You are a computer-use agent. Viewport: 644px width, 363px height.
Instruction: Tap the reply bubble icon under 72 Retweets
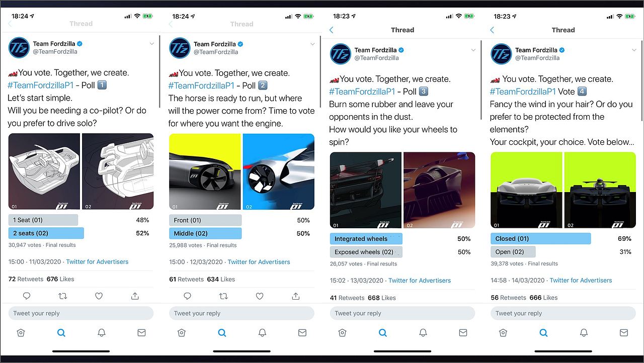click(27, 296)
